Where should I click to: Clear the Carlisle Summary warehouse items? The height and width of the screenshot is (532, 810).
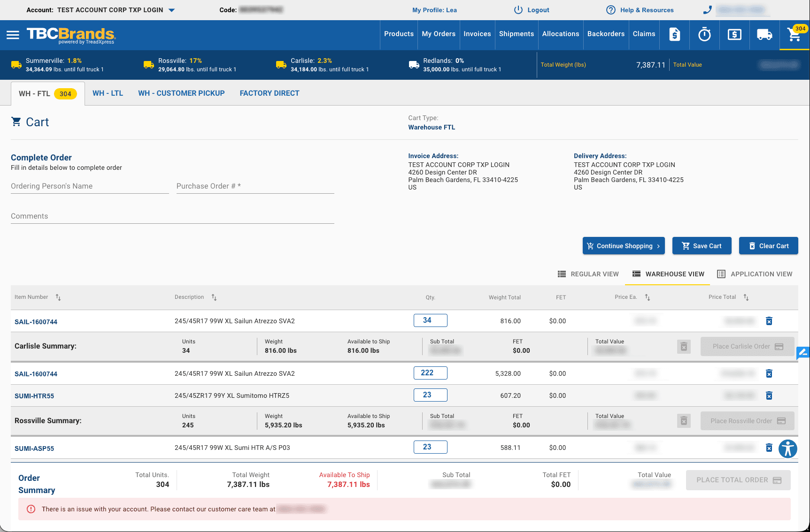pos(684,347)
